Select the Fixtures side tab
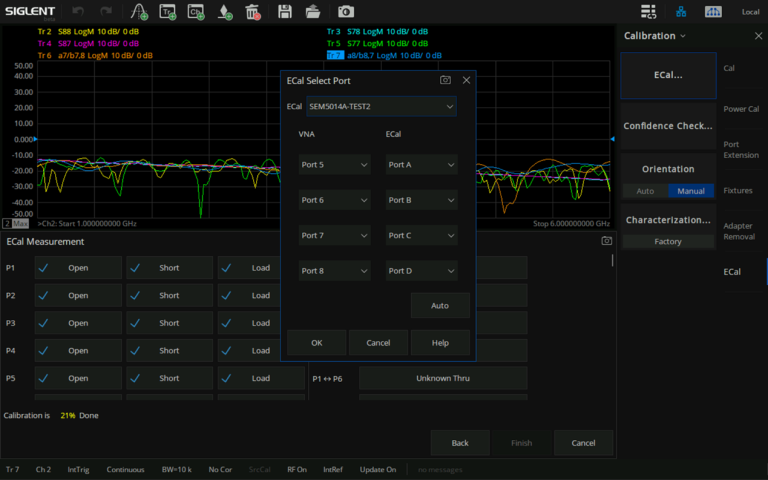Image resolution: width=768 pixels, height=480 pixels. 738,190
